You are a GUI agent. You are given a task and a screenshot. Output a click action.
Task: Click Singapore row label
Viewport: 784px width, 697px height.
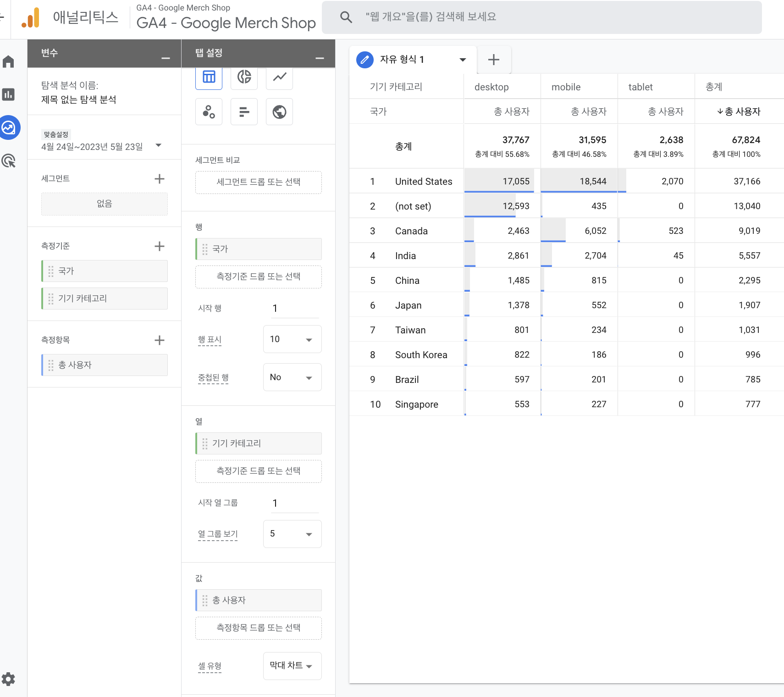tap(417, 404)
